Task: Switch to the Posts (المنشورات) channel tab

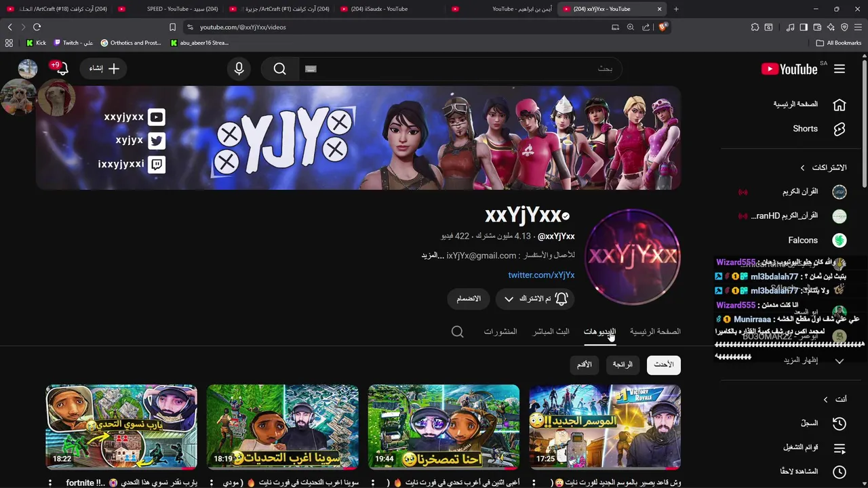Action: (x=500, y=331)
